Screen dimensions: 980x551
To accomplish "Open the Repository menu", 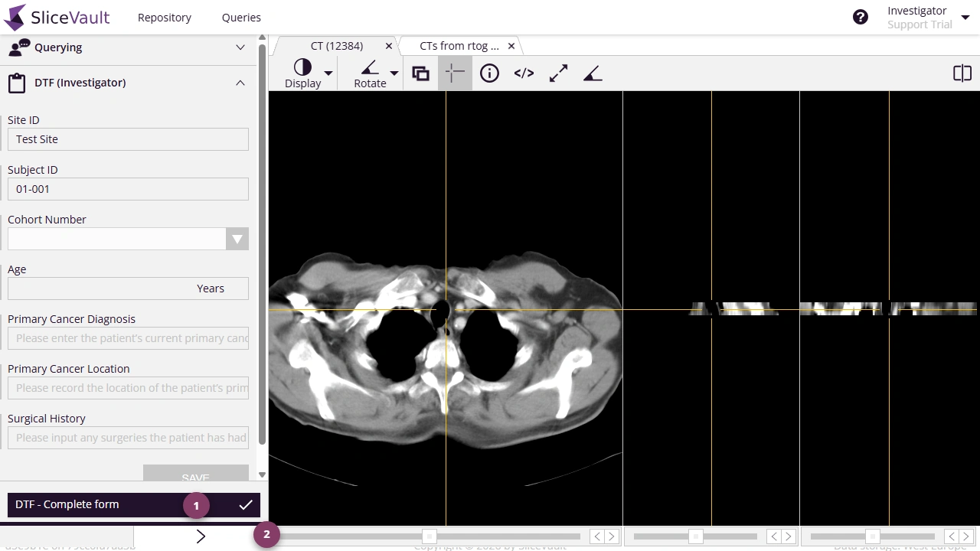I will [165, 17].
